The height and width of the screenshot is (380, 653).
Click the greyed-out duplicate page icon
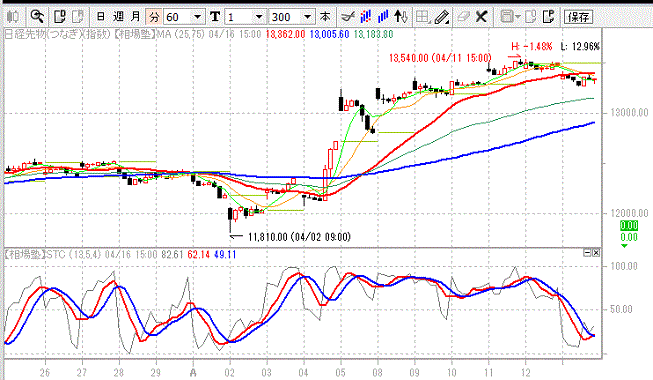[77, 17]
